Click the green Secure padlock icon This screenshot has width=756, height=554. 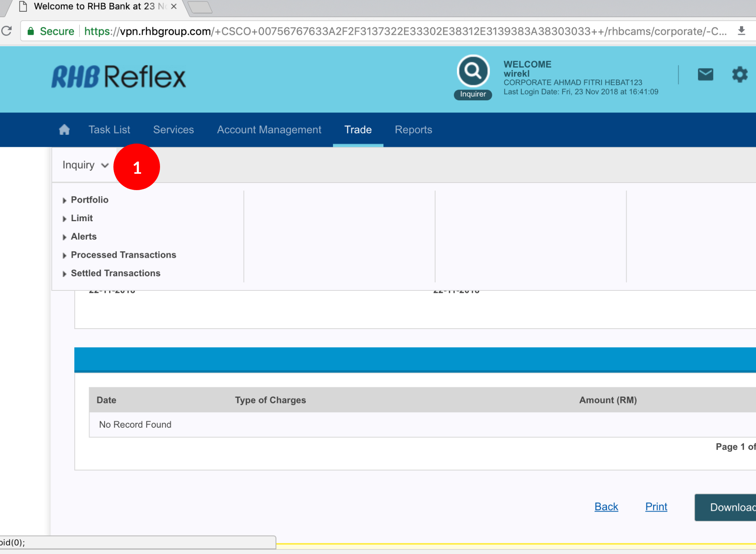tap(31, 31)
